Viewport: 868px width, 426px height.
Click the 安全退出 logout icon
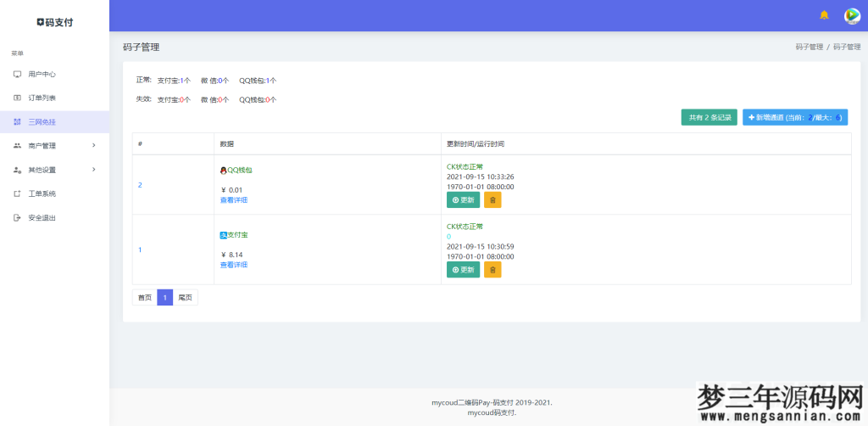[17, 218]
